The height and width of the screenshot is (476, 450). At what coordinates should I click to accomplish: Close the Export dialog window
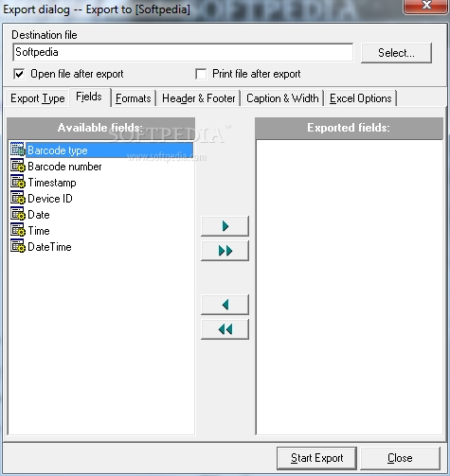point(426,6)
